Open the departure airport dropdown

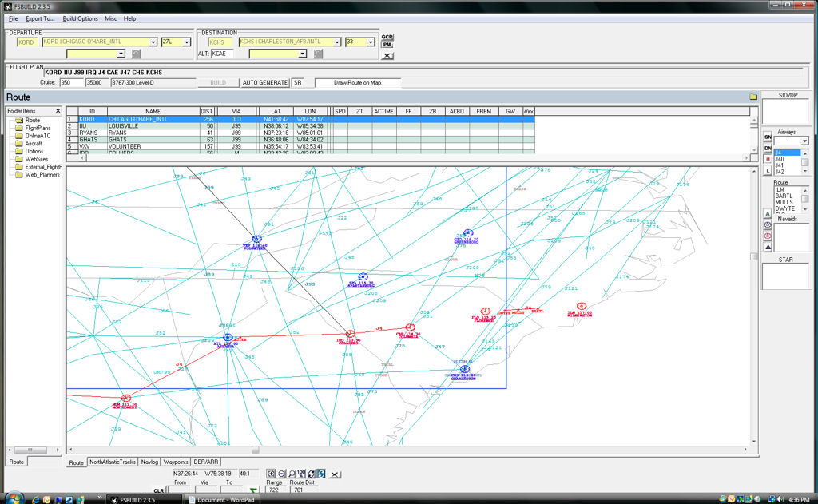tap(153, 42)
